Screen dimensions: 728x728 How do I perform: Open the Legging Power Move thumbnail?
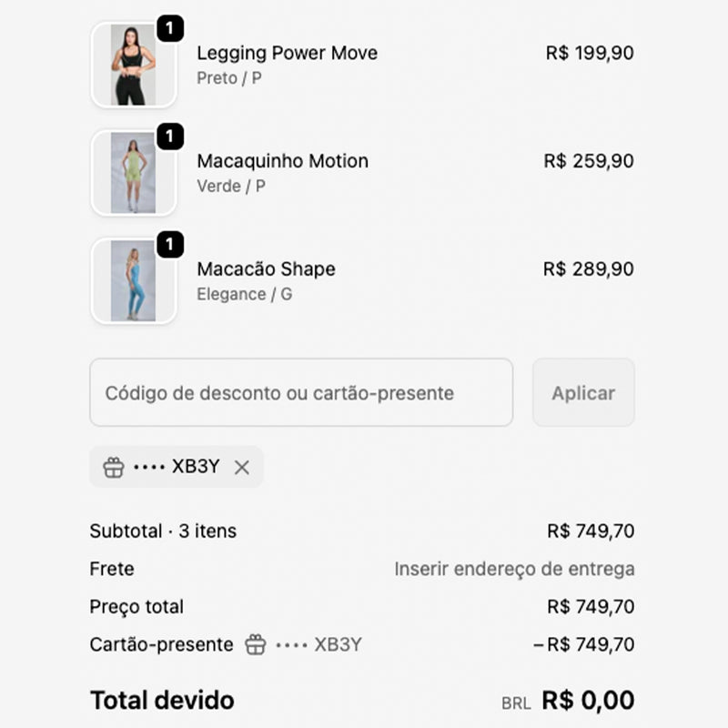click(x=134, y=66)
